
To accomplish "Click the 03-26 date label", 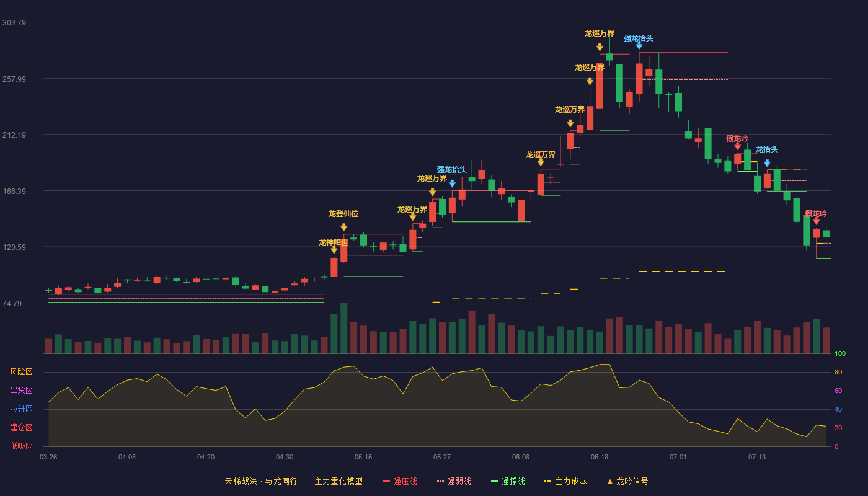I will tap(48, 457).
